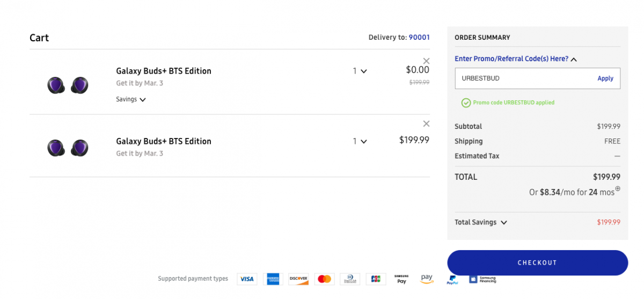Click the PayPal payment icon
The height and width of the screenshot is (299, 644).
coord(452,280)
